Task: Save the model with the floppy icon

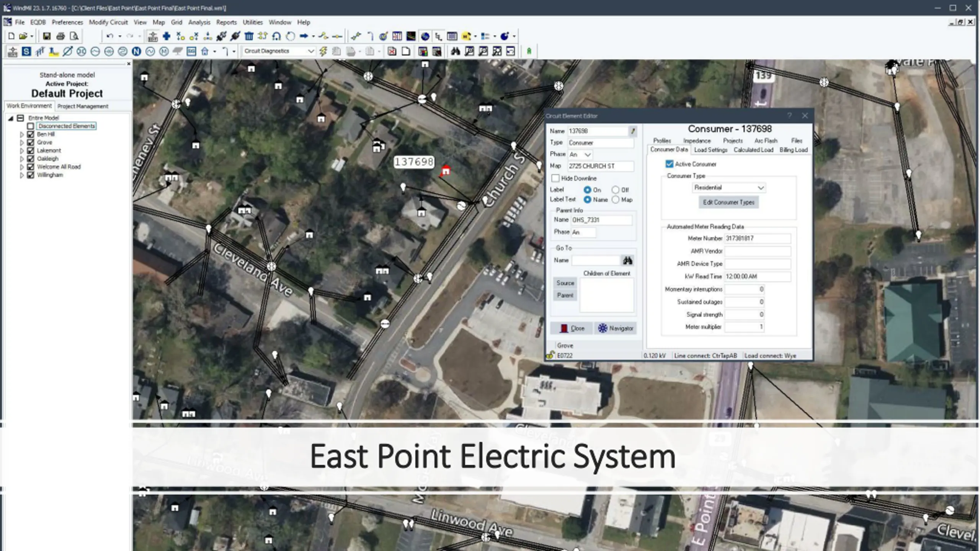Action: 46,36
